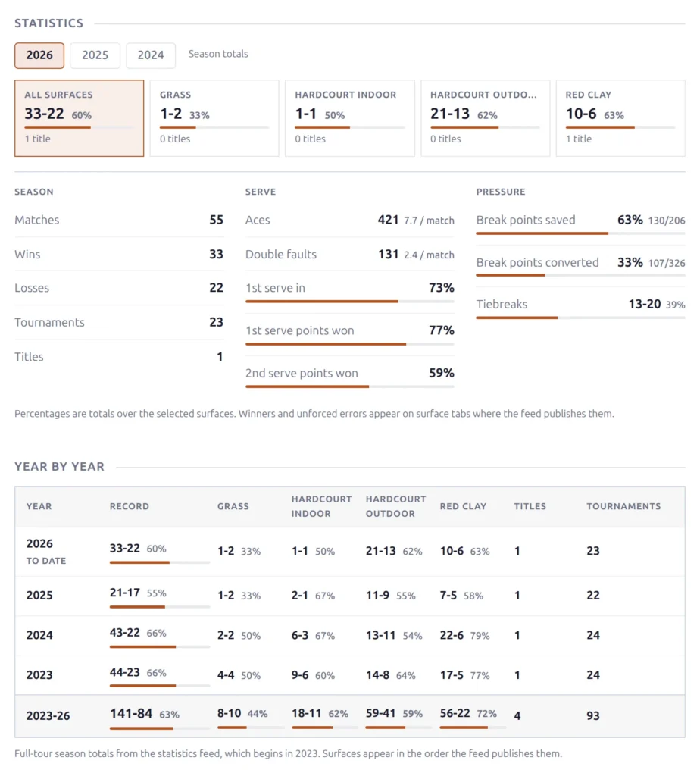Click the 43-22 record for 2024
Viewport: 700px width, 776px height.
(125, 633)
